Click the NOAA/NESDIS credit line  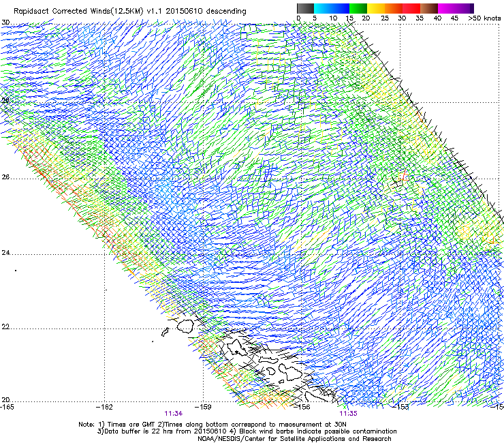pos(294,439)
